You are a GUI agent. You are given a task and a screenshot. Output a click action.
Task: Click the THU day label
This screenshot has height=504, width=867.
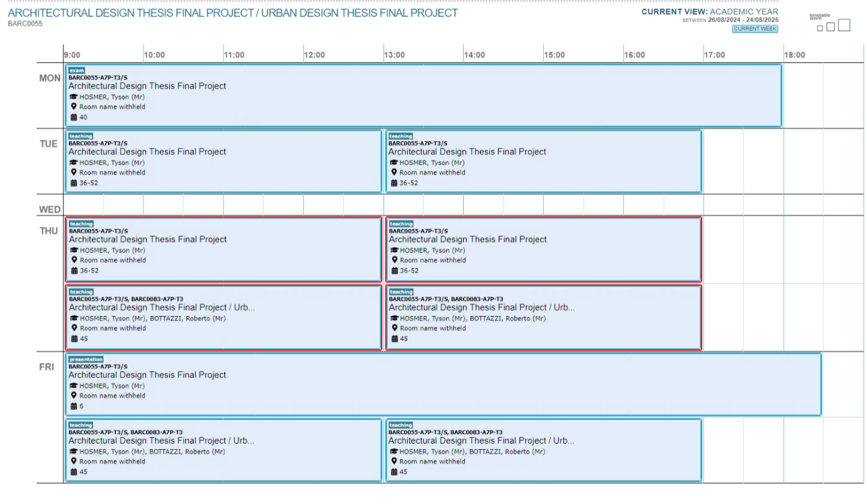pos(49,231)
